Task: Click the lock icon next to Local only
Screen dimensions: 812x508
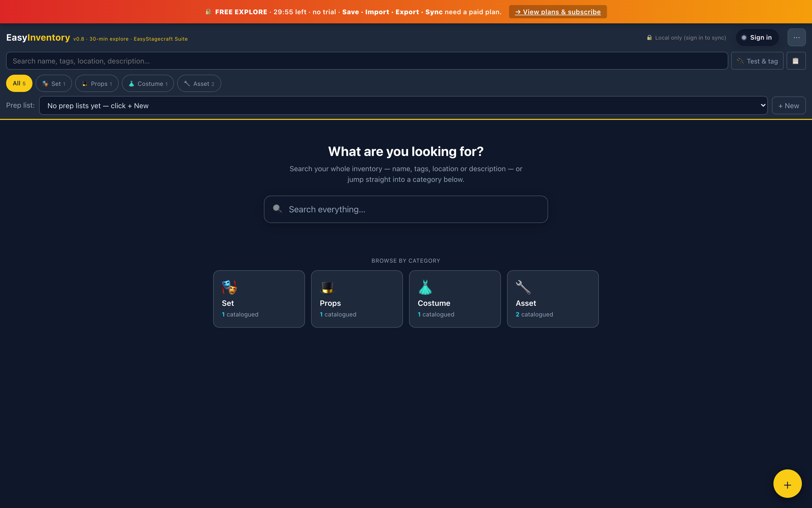Action: [649, 38]
